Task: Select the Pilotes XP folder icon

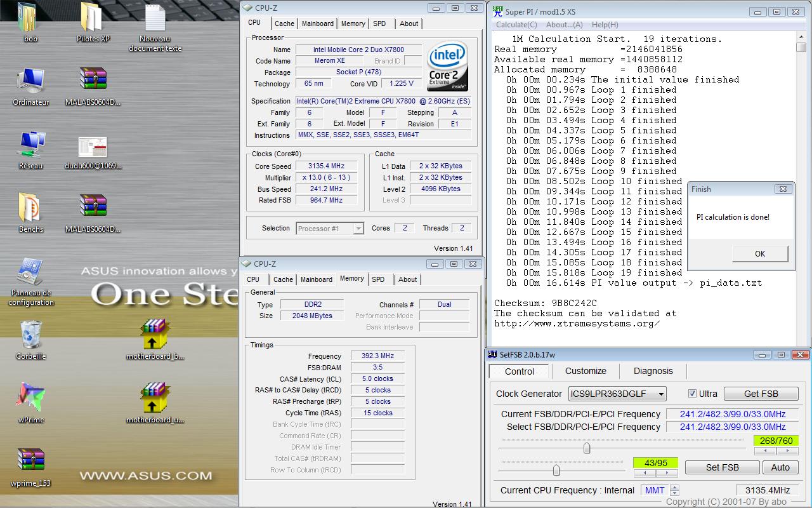Action: (x=93, y=17)
